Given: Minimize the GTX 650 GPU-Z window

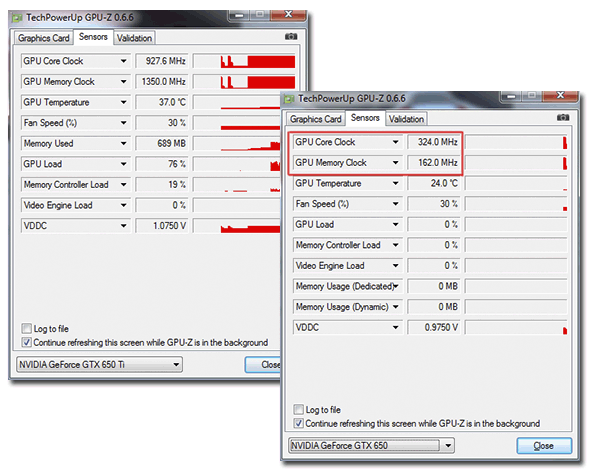Looking at the screenshot, I should [x=511, y=96].
